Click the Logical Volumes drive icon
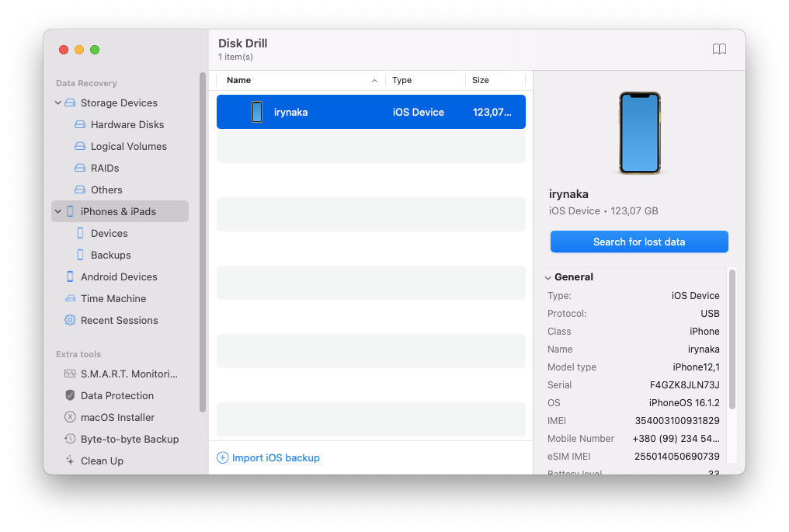The width and height of the screenshot is (789, 532). point(80,146)
